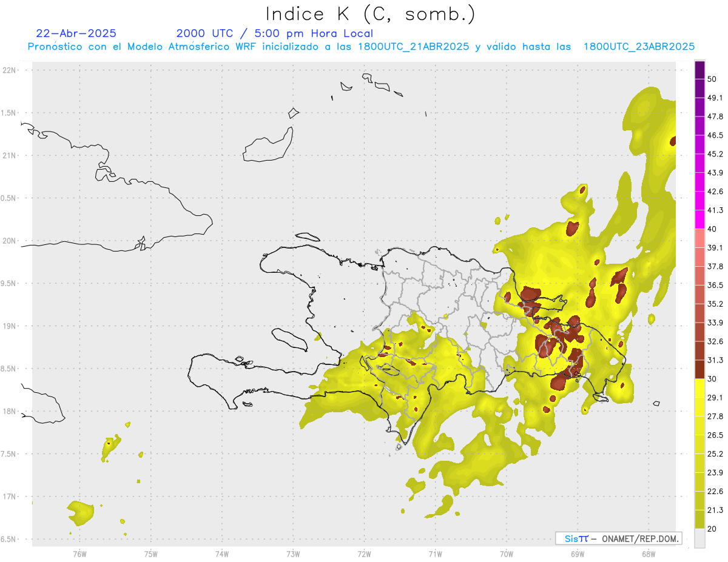Click legend value "26.5"
Screen dimensions: 728x562
click(x=715, y=435)
